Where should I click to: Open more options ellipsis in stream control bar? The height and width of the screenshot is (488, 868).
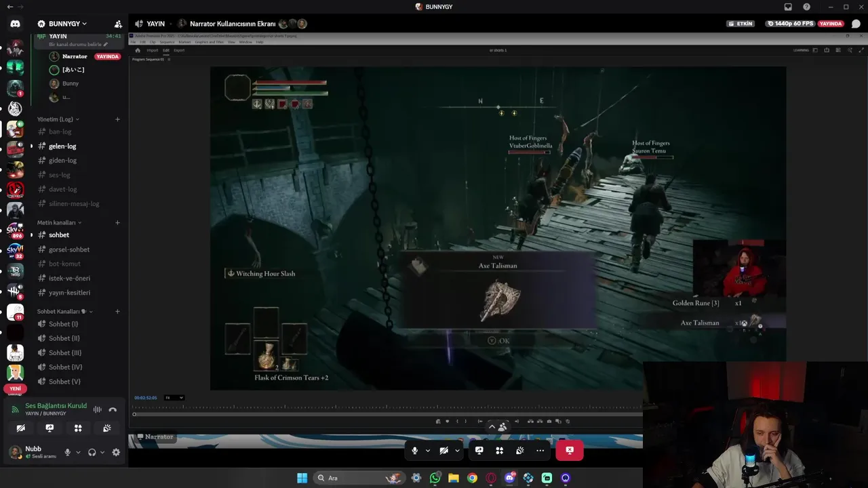pyautogui.click(x=540, y=450)
